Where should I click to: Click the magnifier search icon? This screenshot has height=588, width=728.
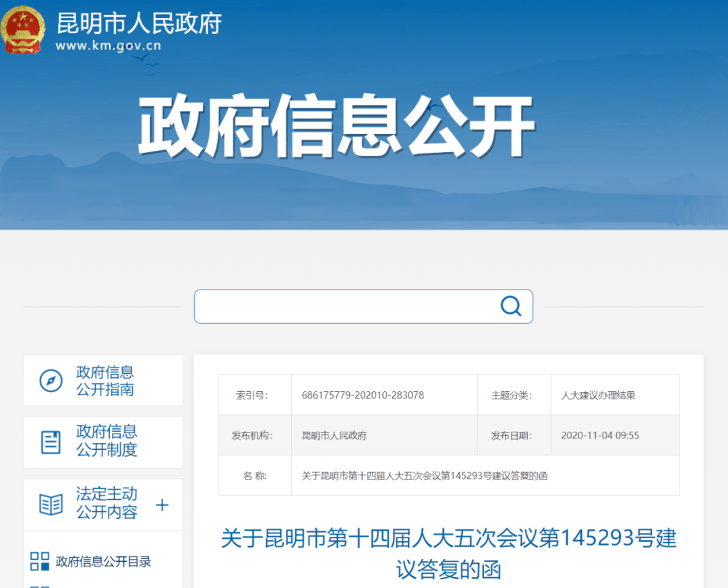point(510,306)
